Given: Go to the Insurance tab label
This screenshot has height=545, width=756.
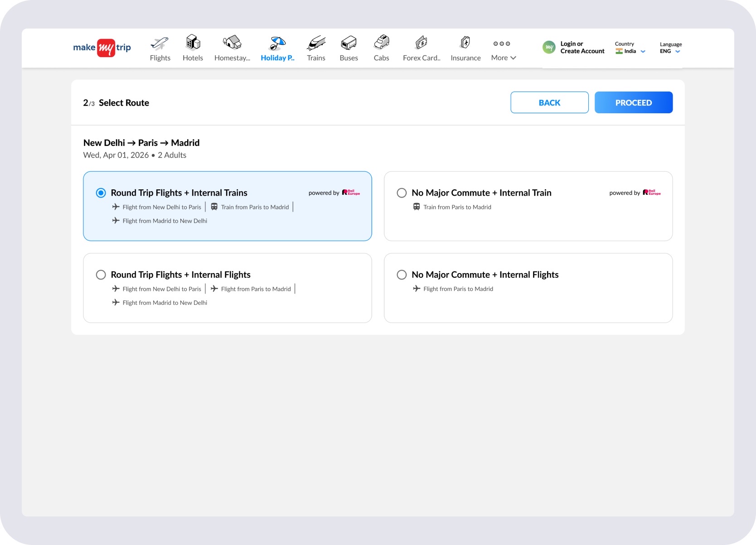Looking at the screenshot, I should click(x=465, y=58).
